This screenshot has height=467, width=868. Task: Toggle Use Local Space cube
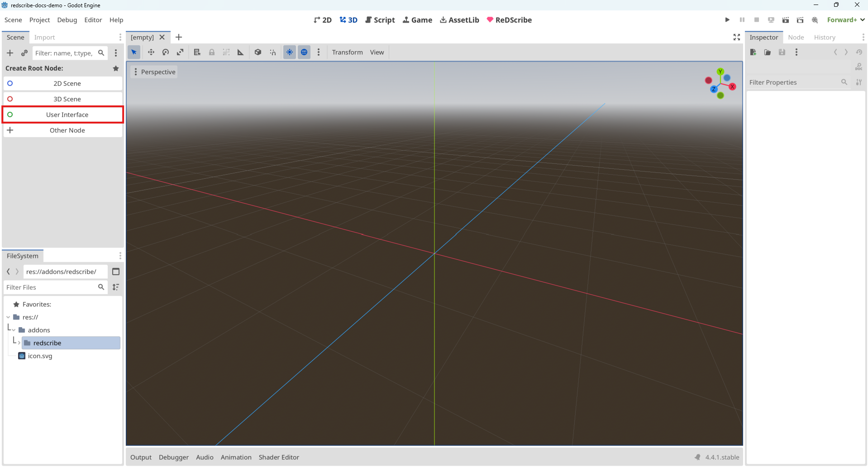(x=258, y=52)
